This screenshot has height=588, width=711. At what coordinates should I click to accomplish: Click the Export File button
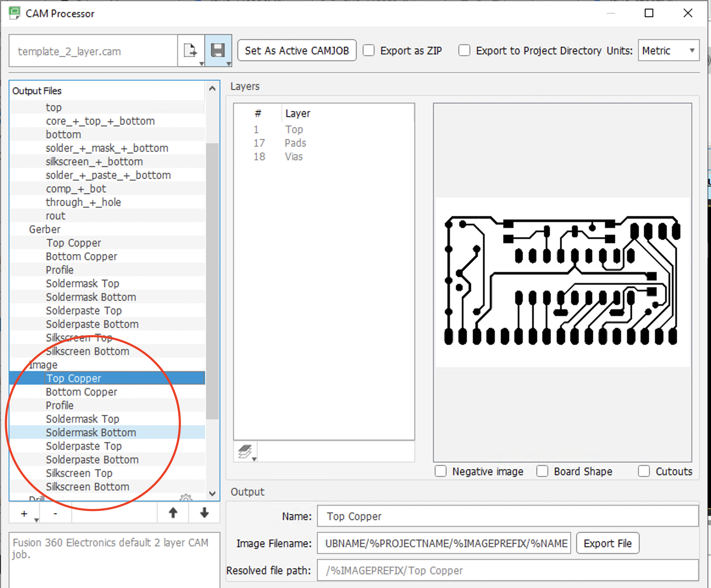(608, 543)
